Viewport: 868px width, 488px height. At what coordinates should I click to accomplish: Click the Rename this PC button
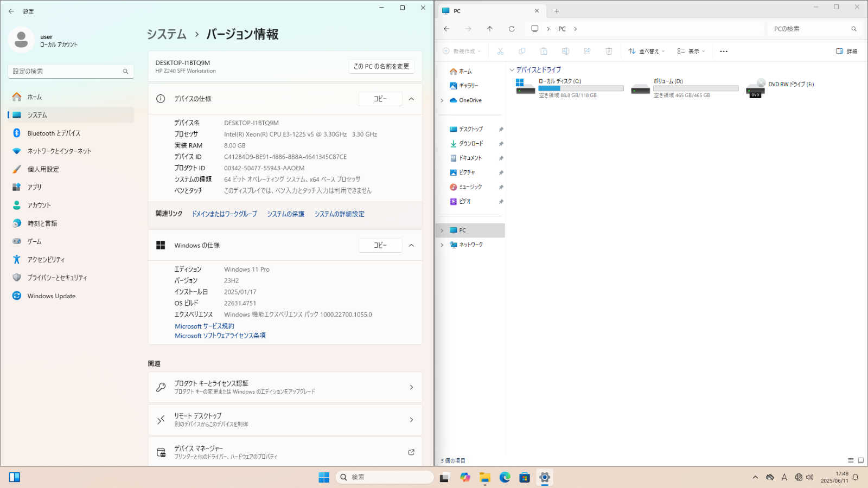(381, 66)
